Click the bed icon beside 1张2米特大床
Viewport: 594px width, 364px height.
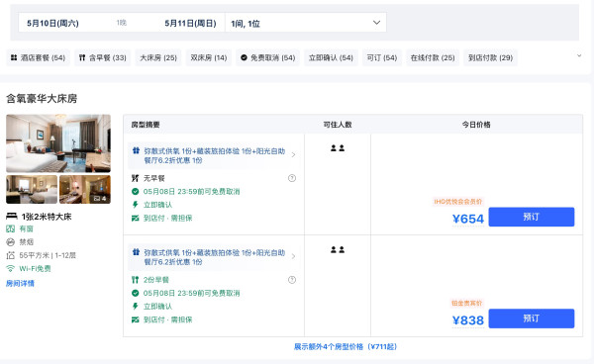coord(11,217)
